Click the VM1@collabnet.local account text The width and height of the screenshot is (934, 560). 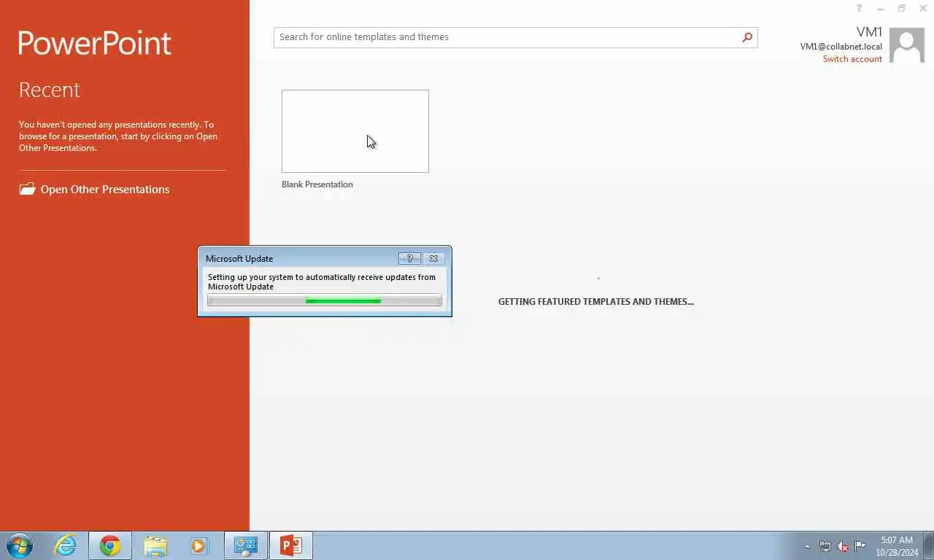(x=841, y=47)
